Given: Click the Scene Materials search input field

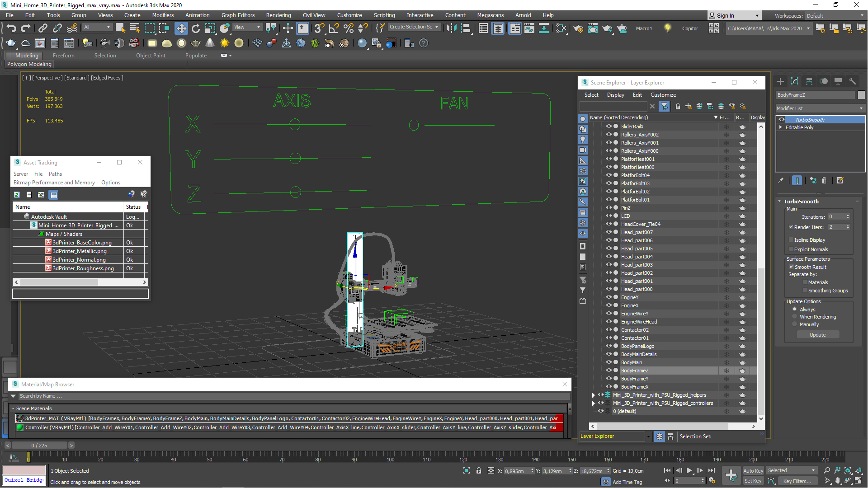Looking at the screenshot, I should point(289,396).
